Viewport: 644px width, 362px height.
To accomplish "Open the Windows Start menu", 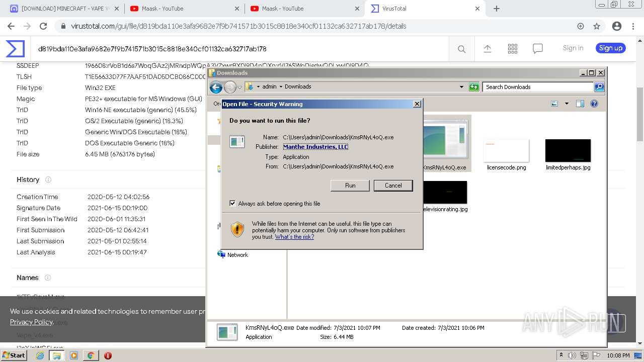I will [15, 355].
